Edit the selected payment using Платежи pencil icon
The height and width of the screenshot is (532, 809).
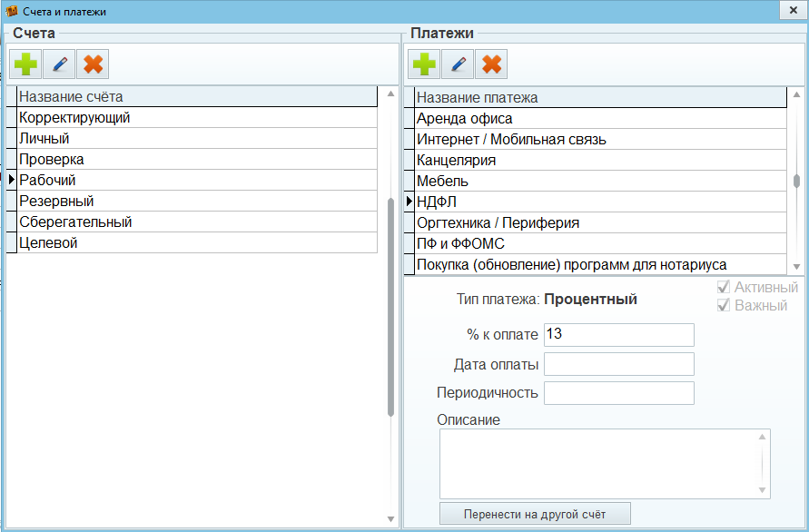[x=458, y=64]
